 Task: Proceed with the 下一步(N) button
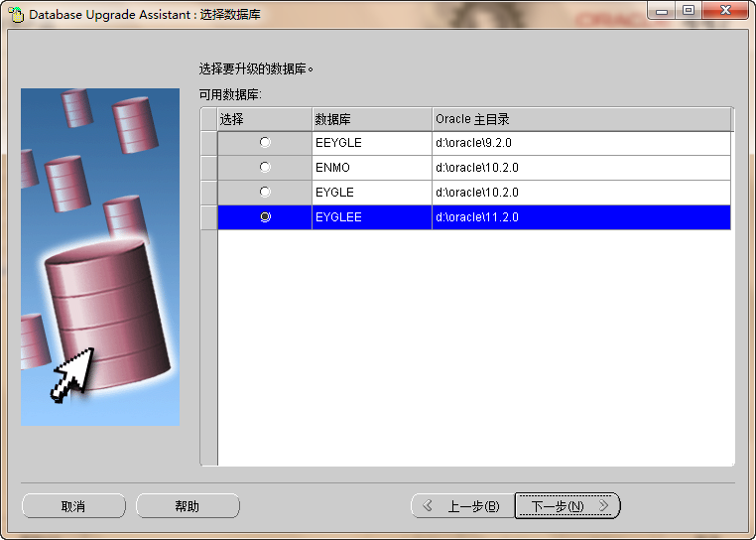point(567,505)
